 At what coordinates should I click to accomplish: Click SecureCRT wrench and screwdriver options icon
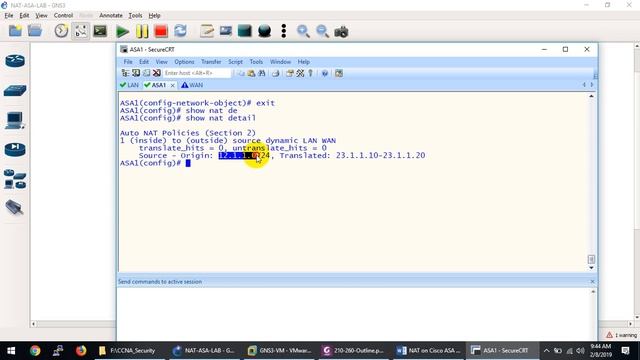point(300,73)
